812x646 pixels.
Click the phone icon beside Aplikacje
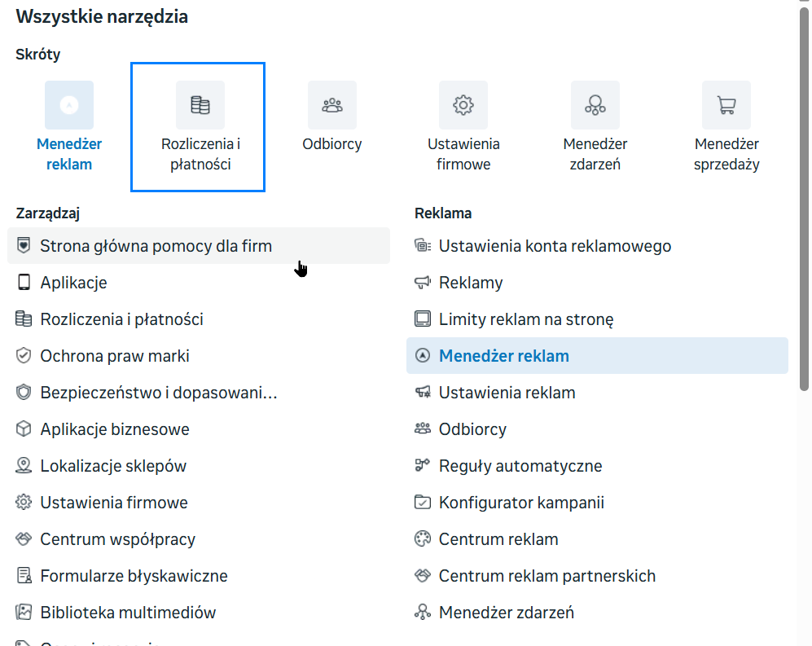point(24,283)
